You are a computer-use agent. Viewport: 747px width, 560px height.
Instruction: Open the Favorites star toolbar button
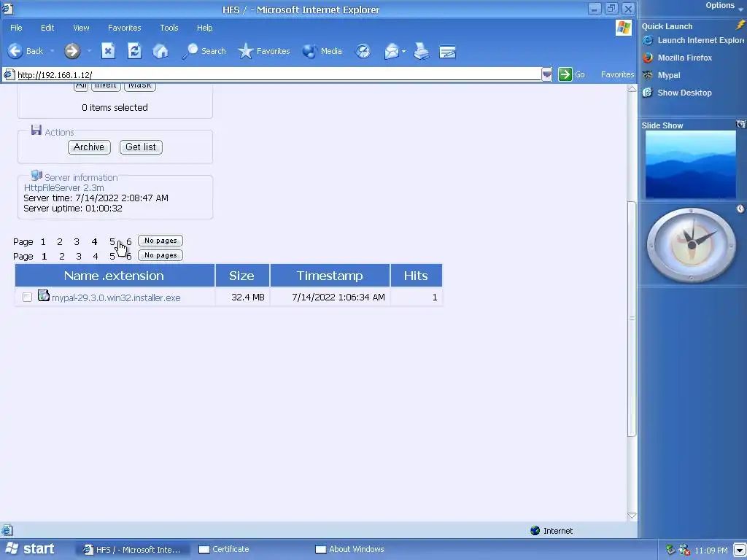pos(263,51)
